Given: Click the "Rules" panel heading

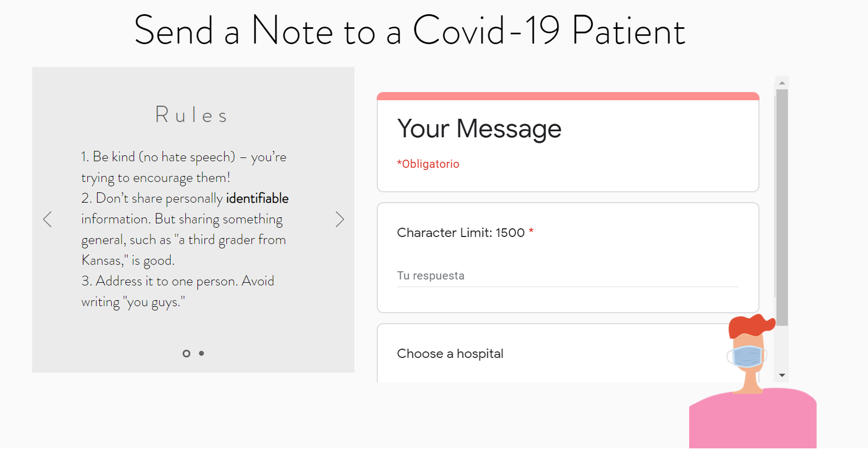Looking at the screenshot, I should click(x=191, y=115).
